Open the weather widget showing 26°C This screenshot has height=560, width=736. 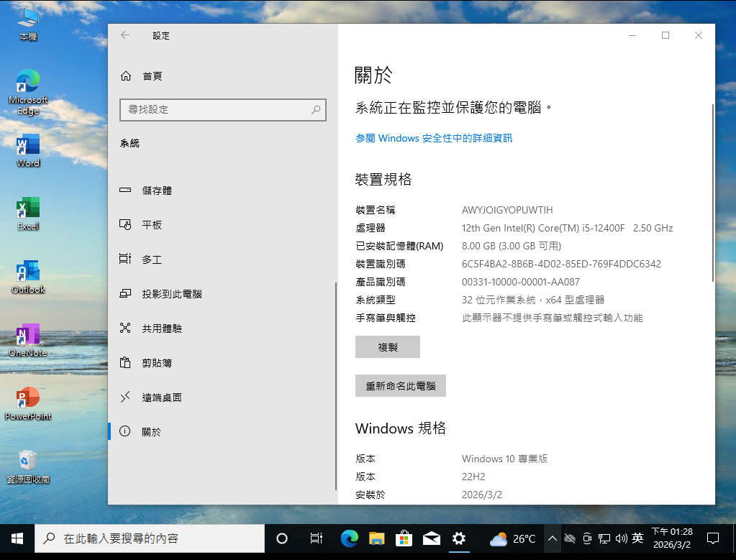512,539
